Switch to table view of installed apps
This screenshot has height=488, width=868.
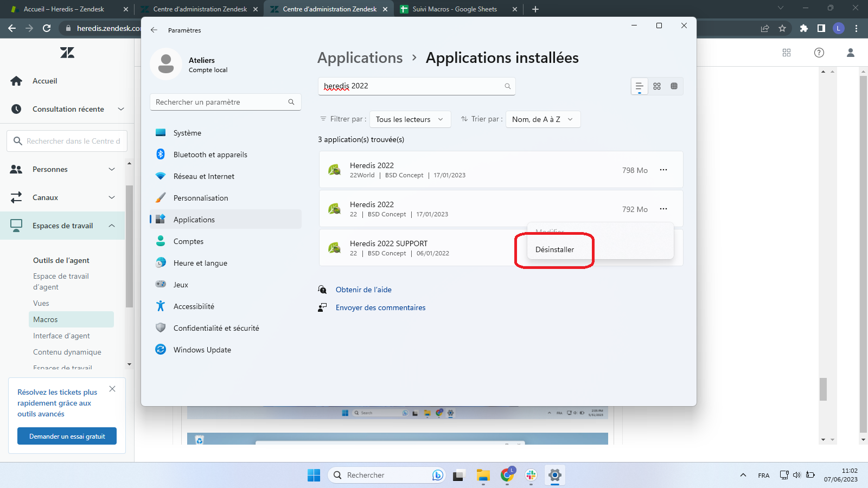coord(674,86)
